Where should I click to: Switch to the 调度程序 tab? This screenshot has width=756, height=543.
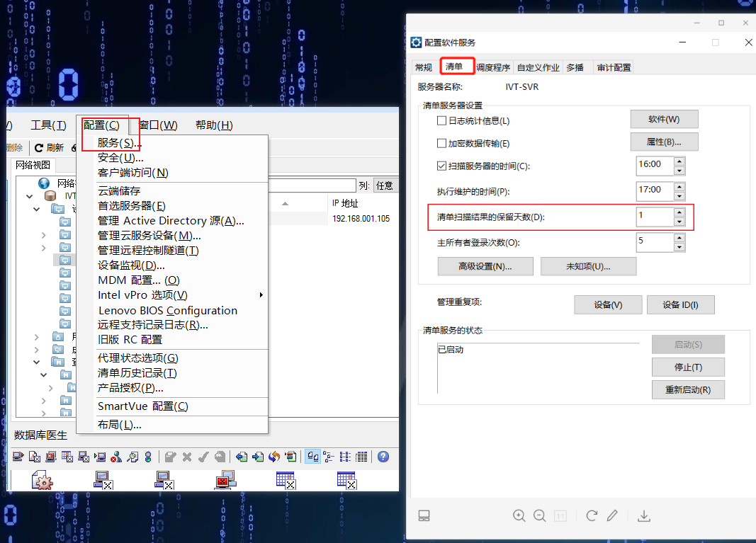tap(494, 66)
